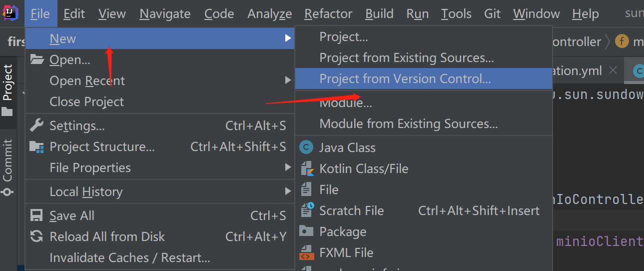Viewport: 644px width, 271px height.
Task: Click the Scratch File icon
Action: (x=306, y=210)
